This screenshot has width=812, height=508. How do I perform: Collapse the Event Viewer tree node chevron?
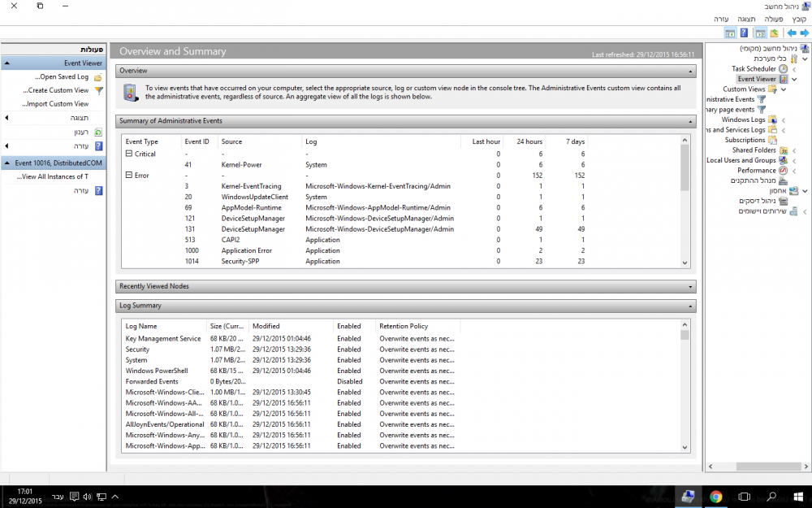[794, 79]
